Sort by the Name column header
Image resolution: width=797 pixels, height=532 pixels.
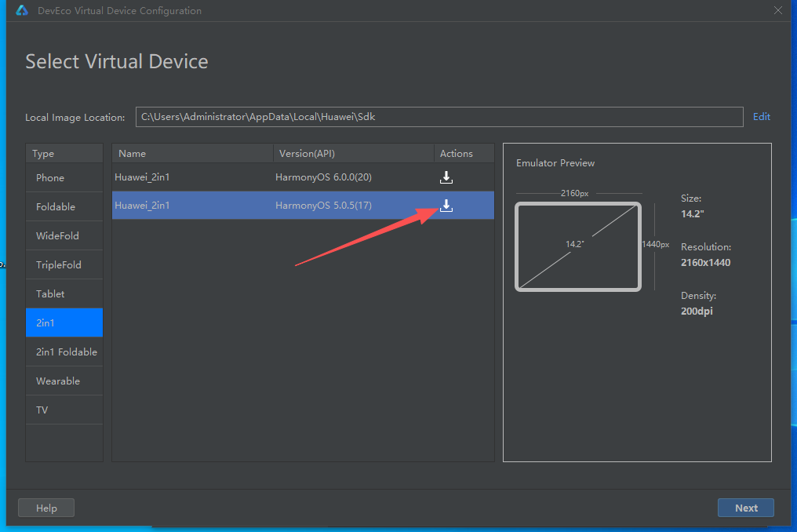[x=192, y=153]
